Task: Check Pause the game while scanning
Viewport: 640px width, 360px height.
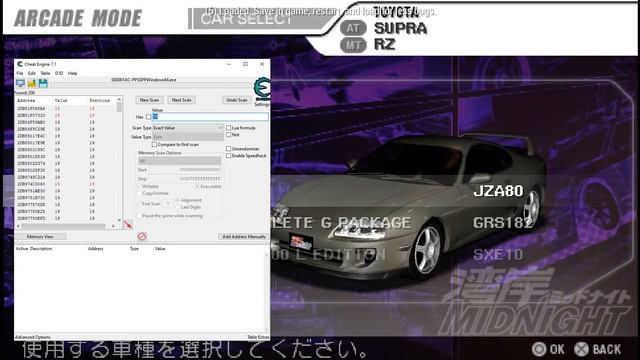Action: click(x=140, y=216)
